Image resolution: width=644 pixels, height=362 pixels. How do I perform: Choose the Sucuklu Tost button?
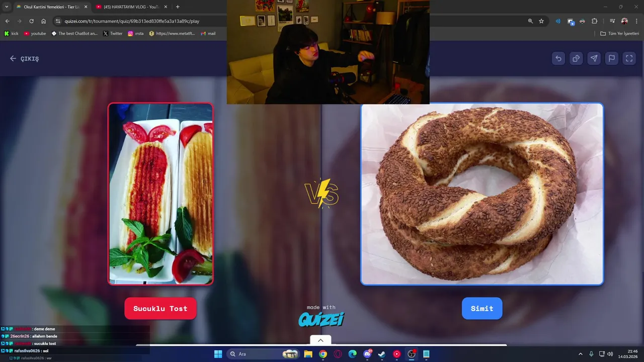(x=160, y=309)
